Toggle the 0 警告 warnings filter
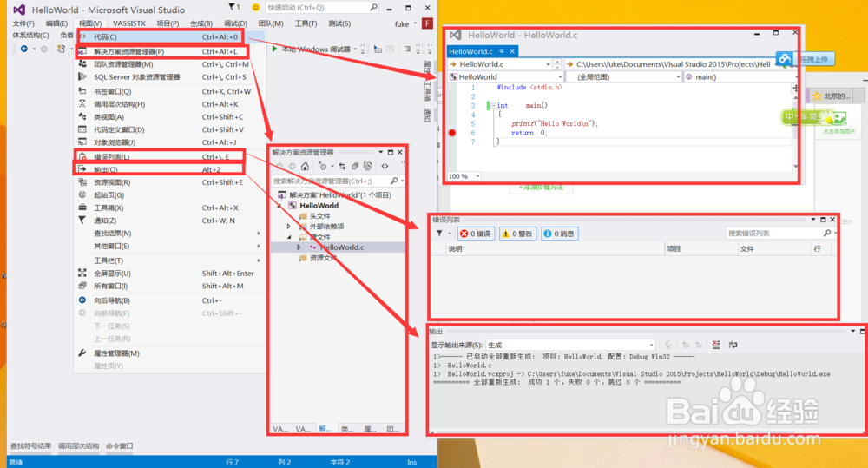The width and height of the screenshot is (868, 468). pos(517,234)
